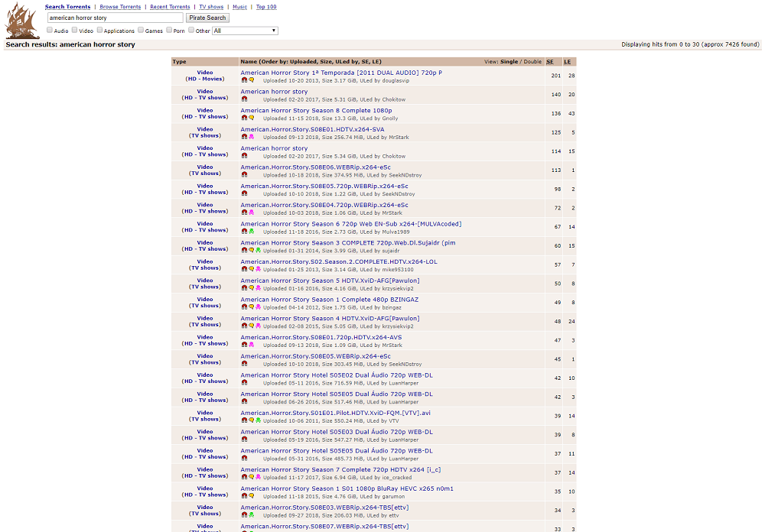The image size is (765, 532).
Task: Magnet icon for American horror story 5.34 GiB
Action: 245,156
